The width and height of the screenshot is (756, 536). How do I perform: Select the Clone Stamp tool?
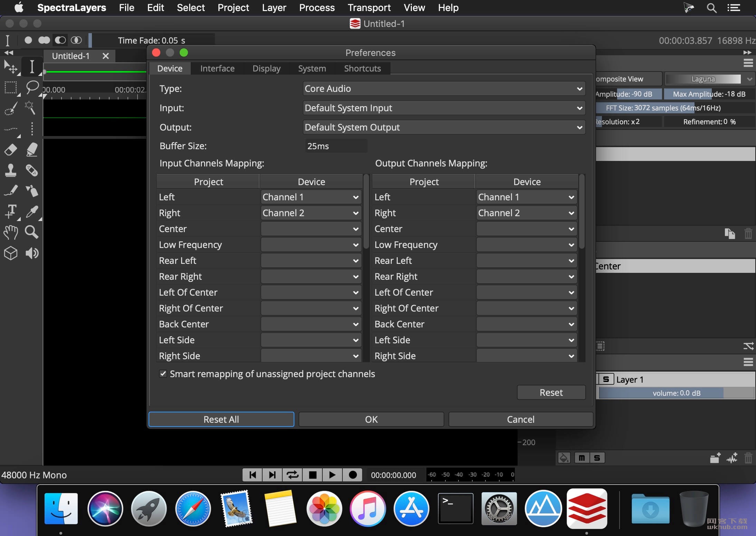(11, 170)
